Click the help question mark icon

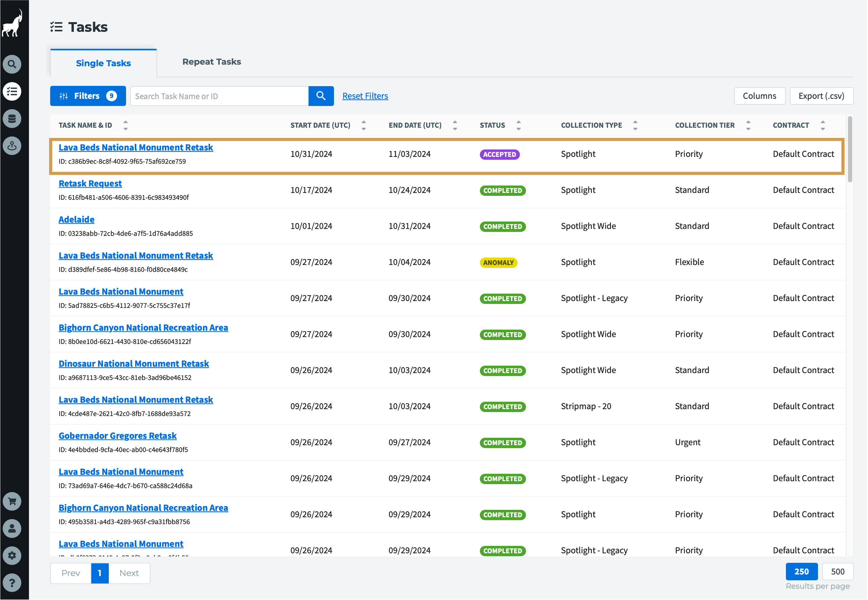pyautogui.click(x=12, y=583)
